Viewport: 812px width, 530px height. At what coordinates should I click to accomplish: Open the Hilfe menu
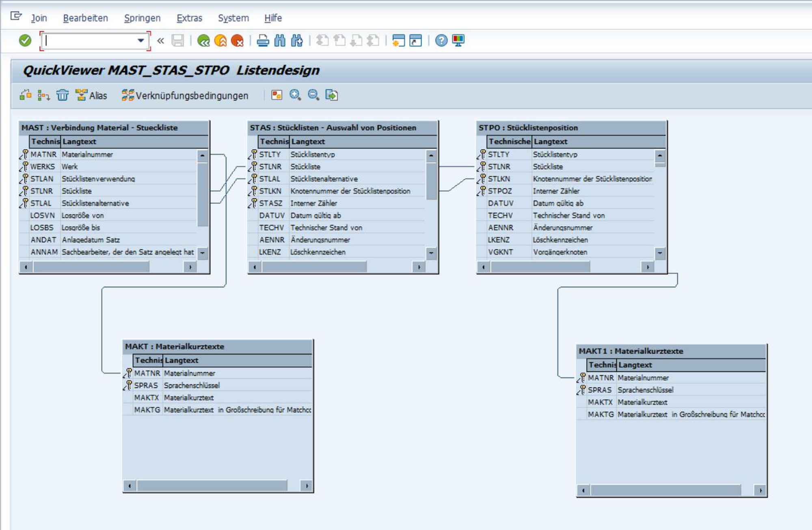tap(273, 18)
